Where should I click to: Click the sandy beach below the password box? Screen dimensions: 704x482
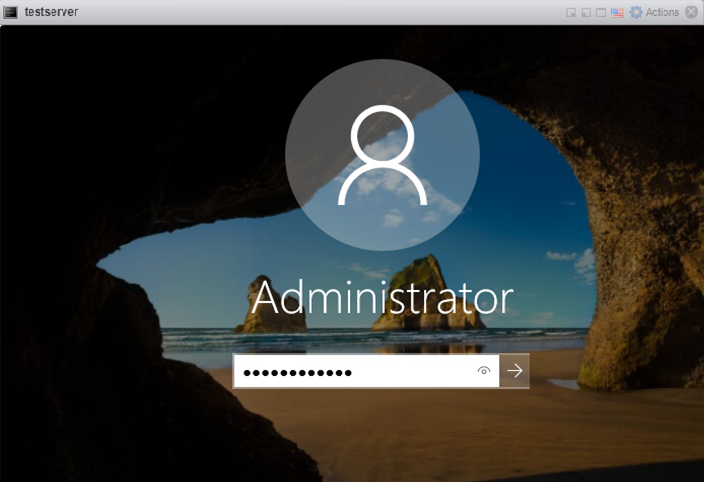tap(400, 430)
